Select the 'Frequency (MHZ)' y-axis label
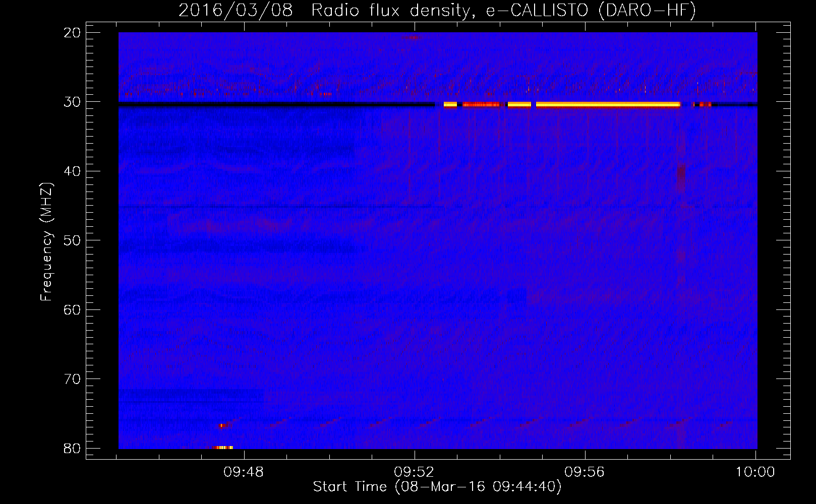816x504 pixels. click(46, 242)
